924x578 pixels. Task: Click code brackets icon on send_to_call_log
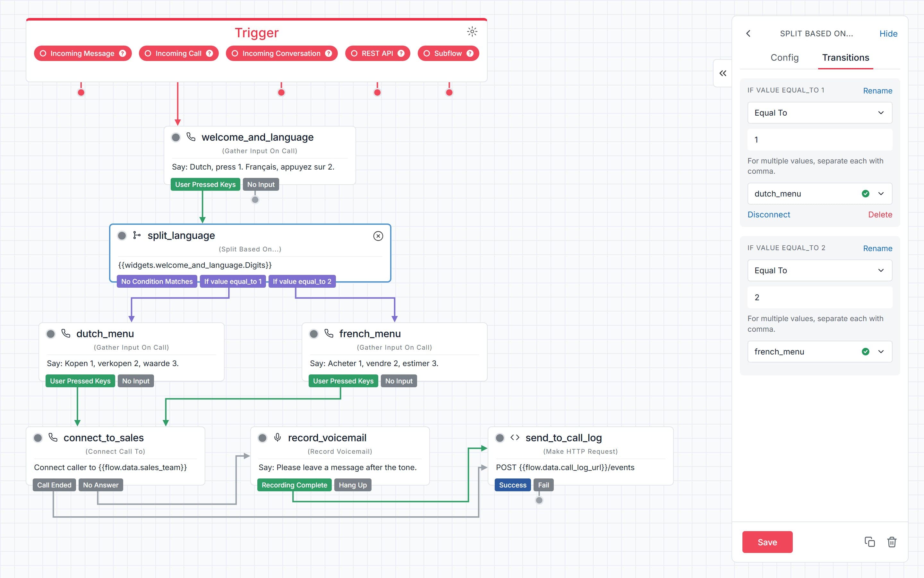pyautogui.click(x=515, y=437)
